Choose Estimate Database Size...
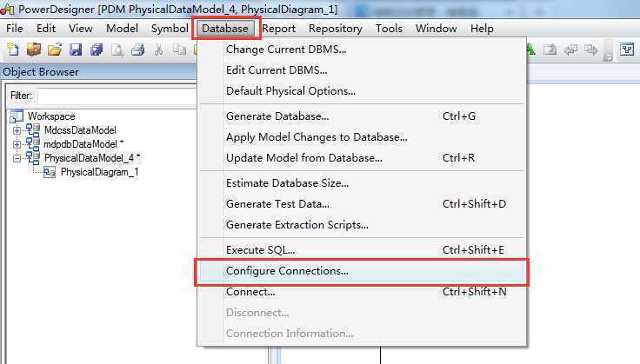Screen dimensions: 640x364 [362, 183]
